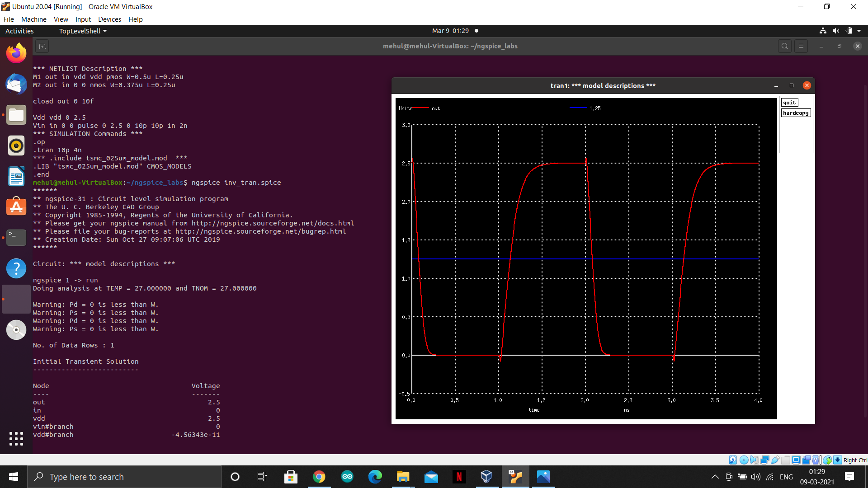Click the terminal search magnifier icon
Screen dimensions: 868x488
785,46
